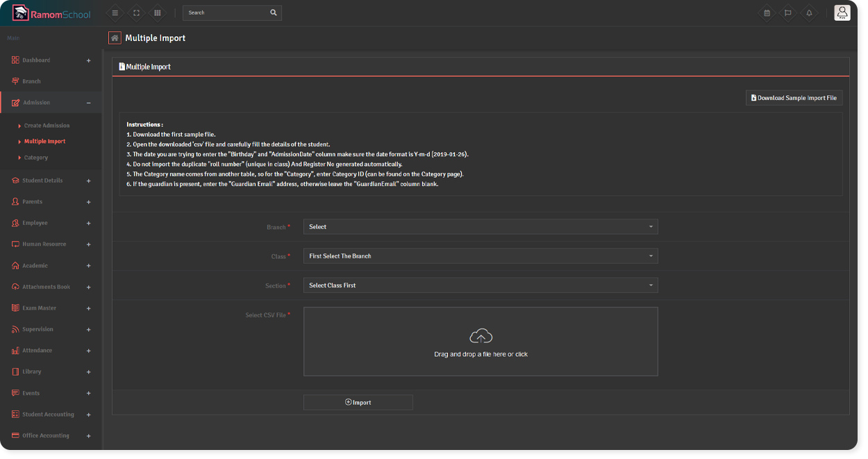Click the search magnifier icon
This screenshot has width=868, height=459.
(x=274, y=12)
